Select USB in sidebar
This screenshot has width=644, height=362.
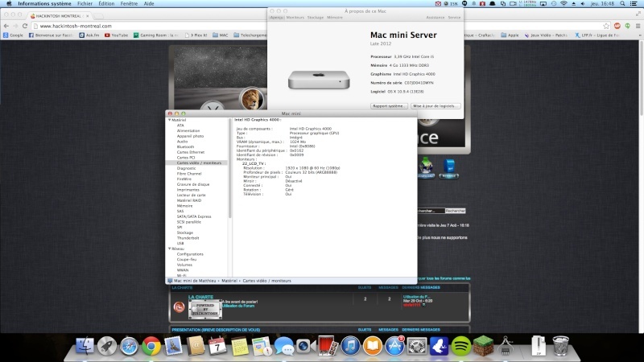[180, 244]
